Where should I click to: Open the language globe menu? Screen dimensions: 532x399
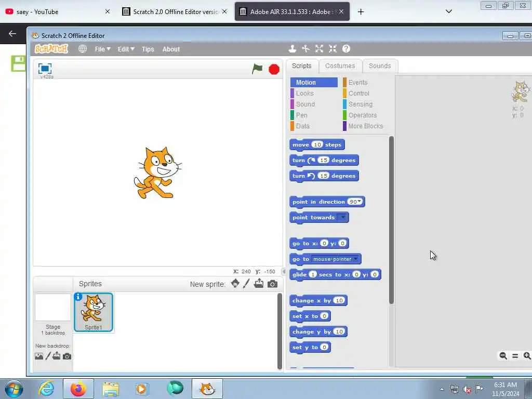pos(83,49)
